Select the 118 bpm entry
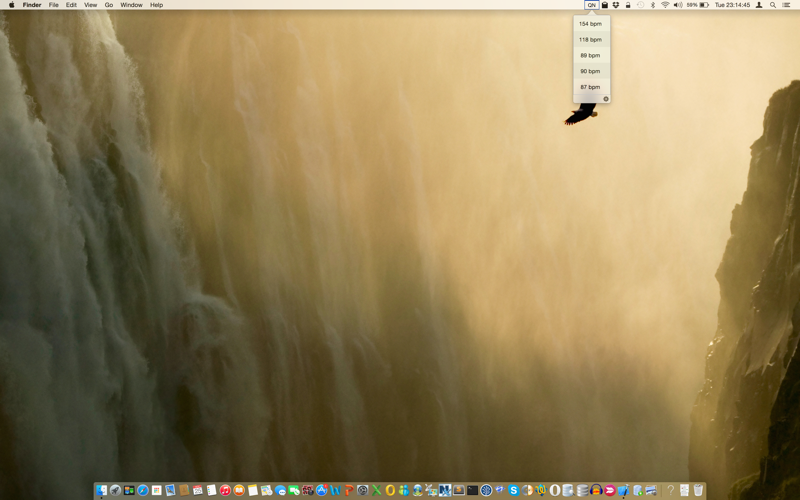Screen dimensions: 800x500 pos(591,39)
